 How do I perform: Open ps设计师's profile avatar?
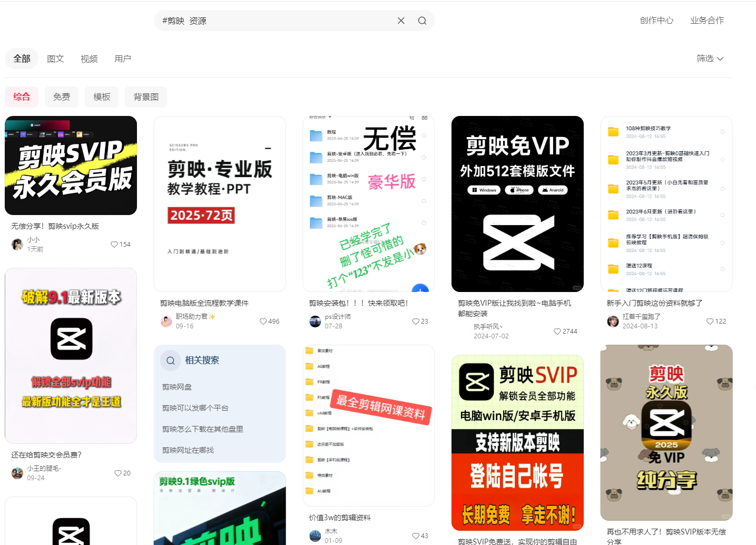(x=315, y=321)
